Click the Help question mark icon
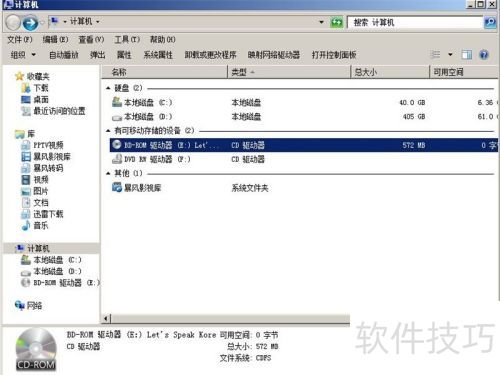Image resolution: width=500 pixels, height=375 pixels. pos(484,54)
